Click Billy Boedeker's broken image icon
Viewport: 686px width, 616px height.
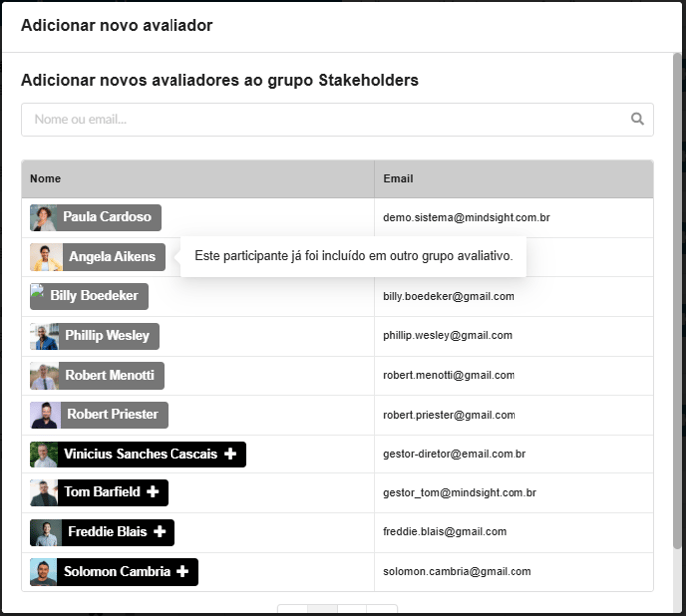tap(37, 291)
